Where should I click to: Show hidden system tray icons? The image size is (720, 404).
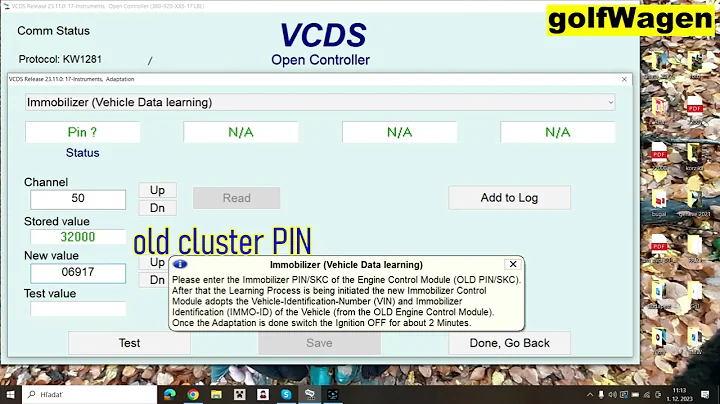click(x=590, y=395)
